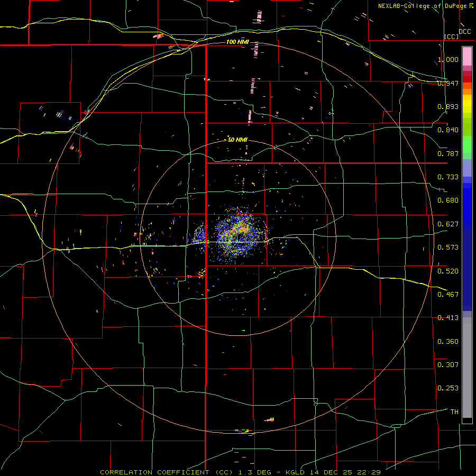Screen dimensions: 476x476
Task: Click the TH threshold label on the legend
Action: 454,412
